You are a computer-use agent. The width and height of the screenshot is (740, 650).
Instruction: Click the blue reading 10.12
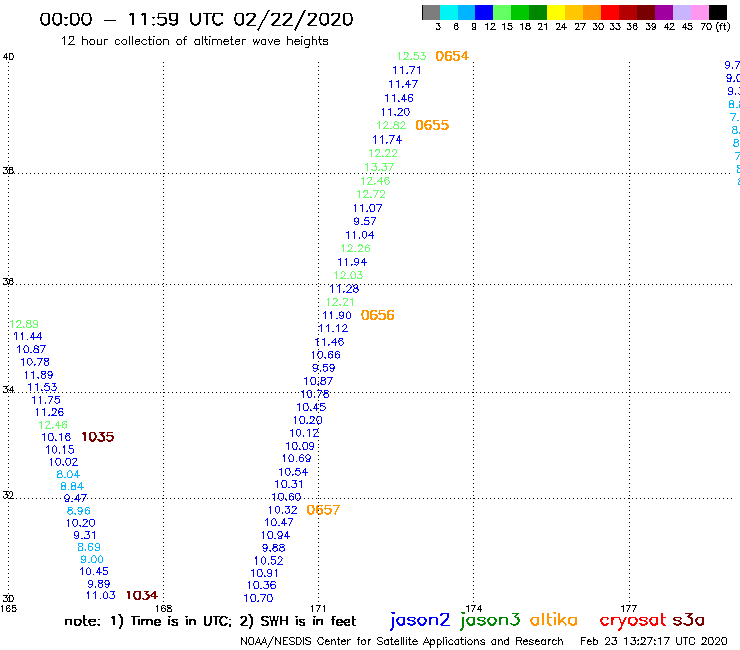[304, 433]
